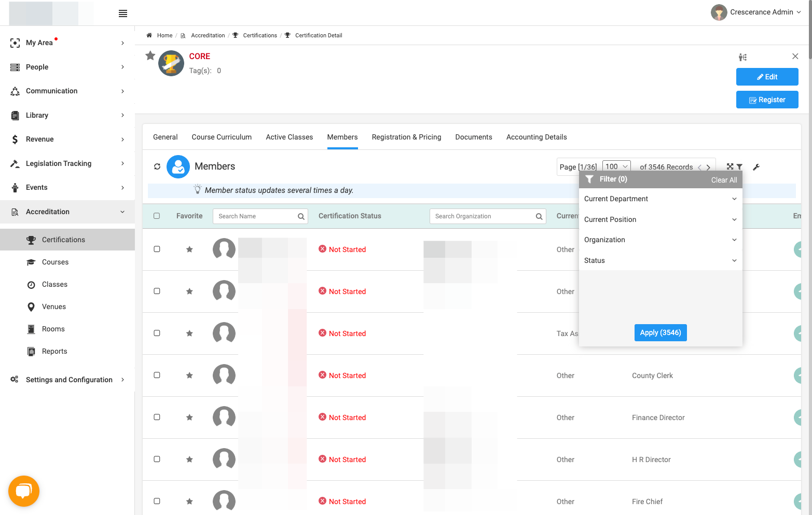Image resolution: width=812 pixels, height=515 pixels.
Task: Collapse the Accreditation sidebar section
Action: tap(67, 212)
